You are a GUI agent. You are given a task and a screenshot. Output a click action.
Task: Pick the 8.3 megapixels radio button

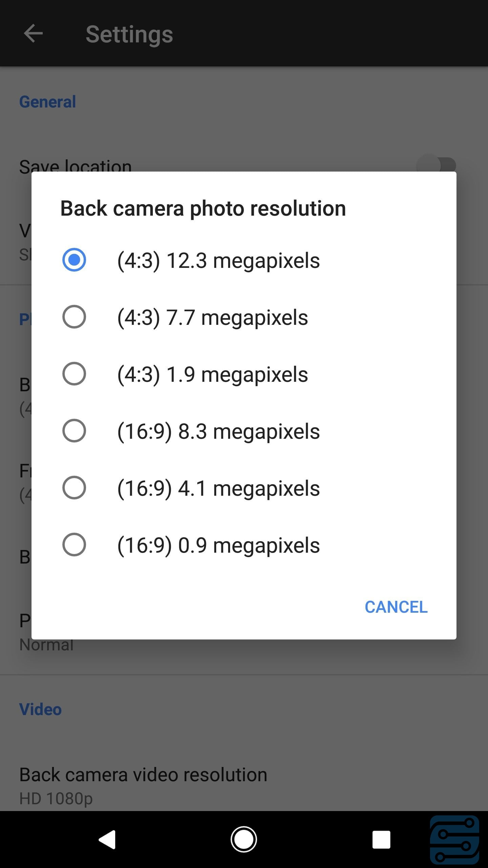pos(74,431)
